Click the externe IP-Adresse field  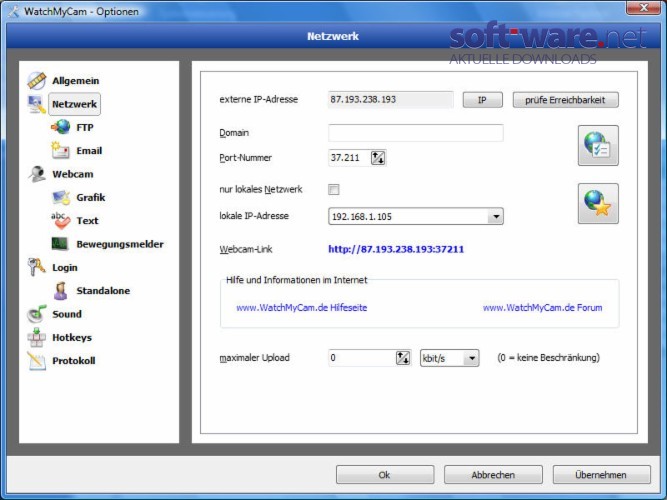[391, 100]
